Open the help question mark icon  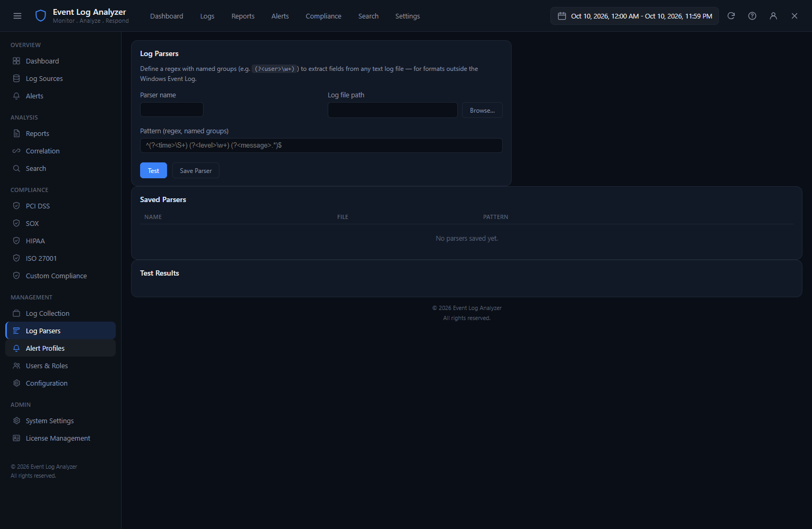coord(752,16)
